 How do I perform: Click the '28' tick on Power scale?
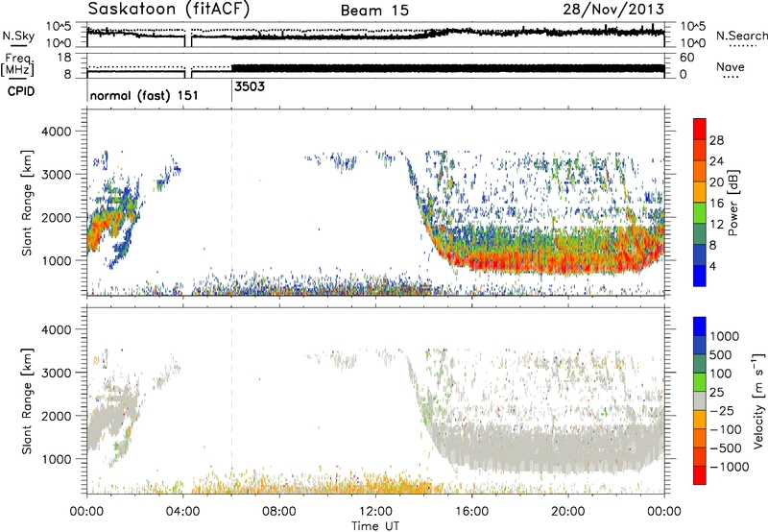pos(716,140)
